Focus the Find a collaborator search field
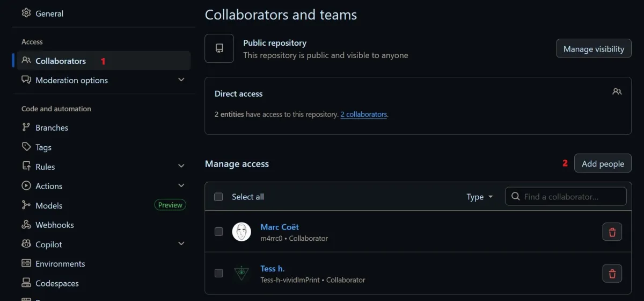644x301 pixels. click(x=569, y=197)
